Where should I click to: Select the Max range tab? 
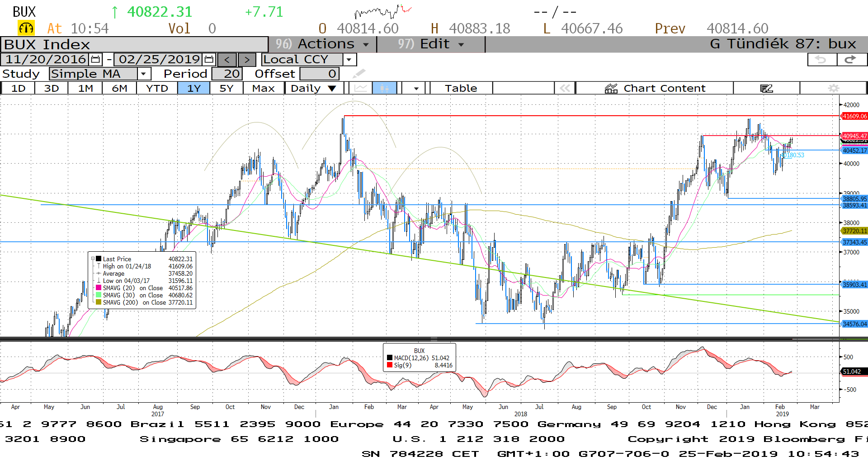pyautogui.click(x=264, y=88)
